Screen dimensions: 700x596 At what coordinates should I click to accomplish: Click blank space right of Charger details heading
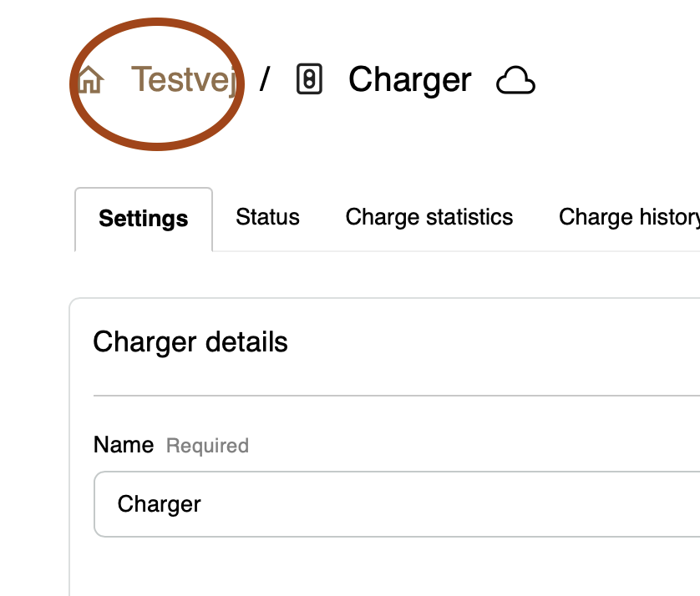[501, 342]
